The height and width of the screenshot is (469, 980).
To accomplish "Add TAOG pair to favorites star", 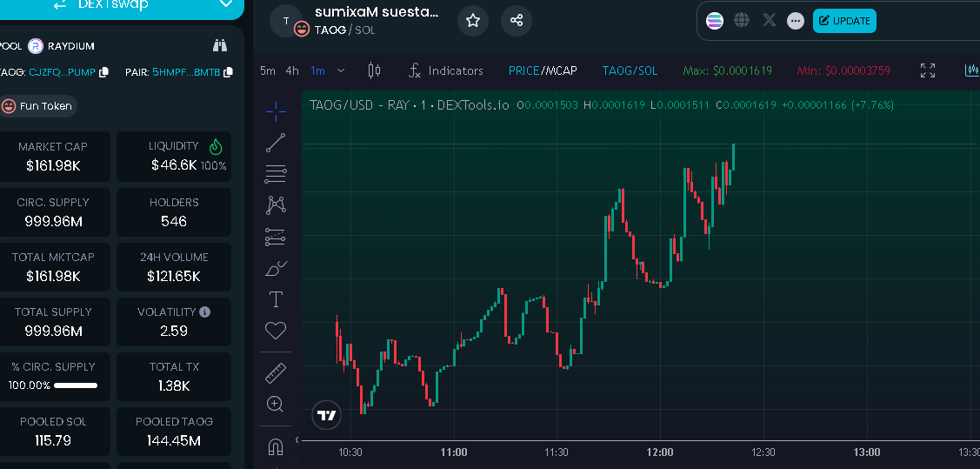I will [x=473, y=21].
